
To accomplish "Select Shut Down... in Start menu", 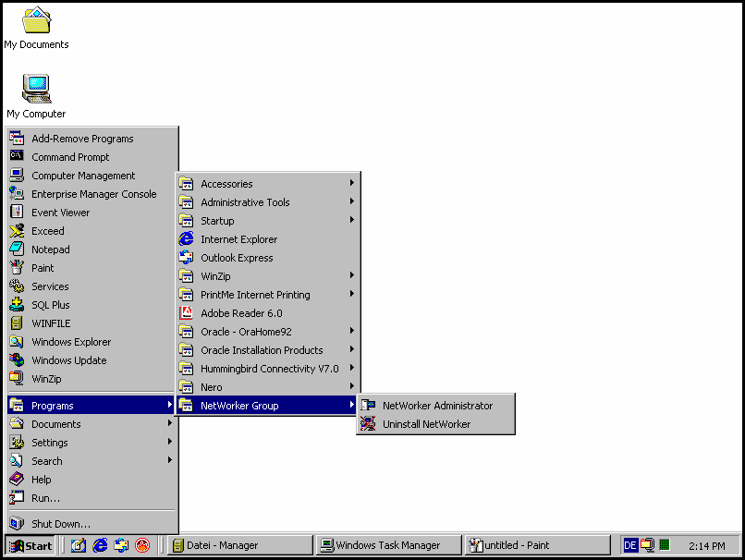I will click(x=92, y=523).
